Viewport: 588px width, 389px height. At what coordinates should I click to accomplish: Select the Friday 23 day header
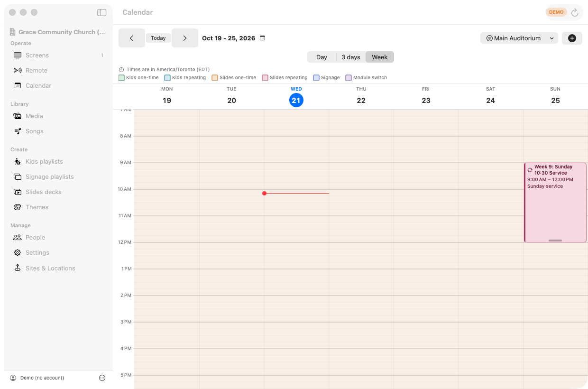pyautogui.click(x=426, y=96)
